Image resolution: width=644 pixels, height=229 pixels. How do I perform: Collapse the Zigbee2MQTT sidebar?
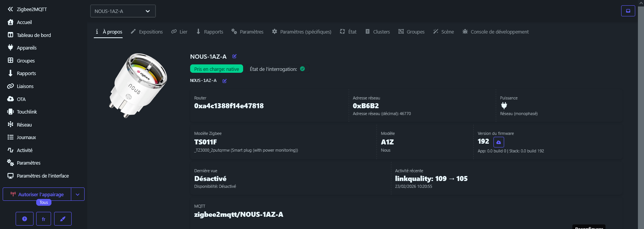(x=10, y=9)
